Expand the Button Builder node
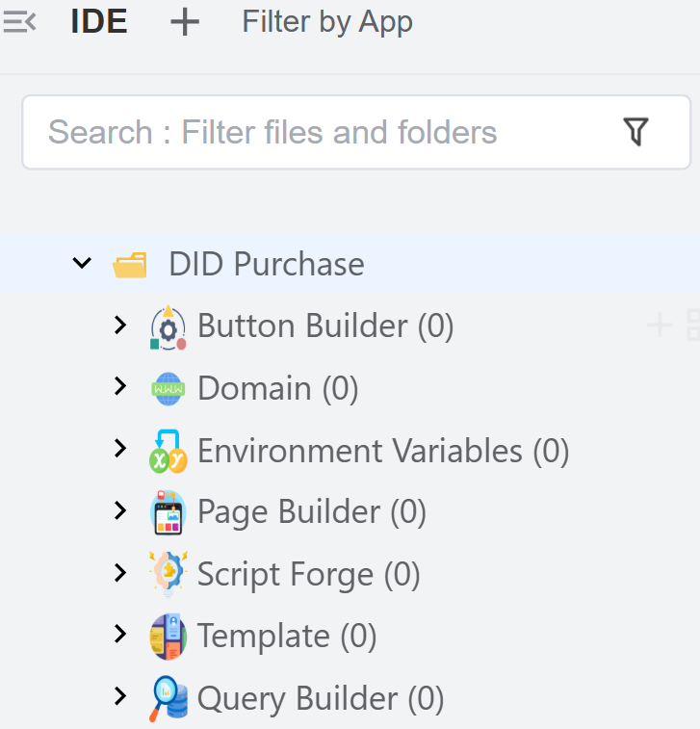 120,325
